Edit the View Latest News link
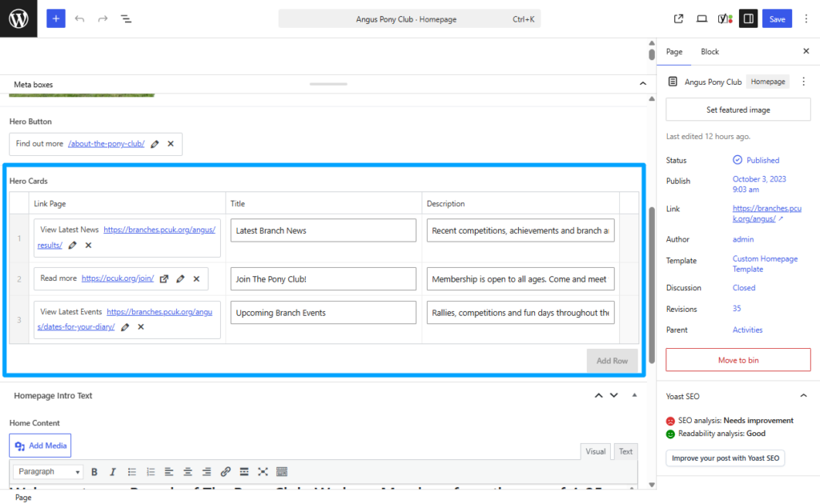 coord(73,245)
